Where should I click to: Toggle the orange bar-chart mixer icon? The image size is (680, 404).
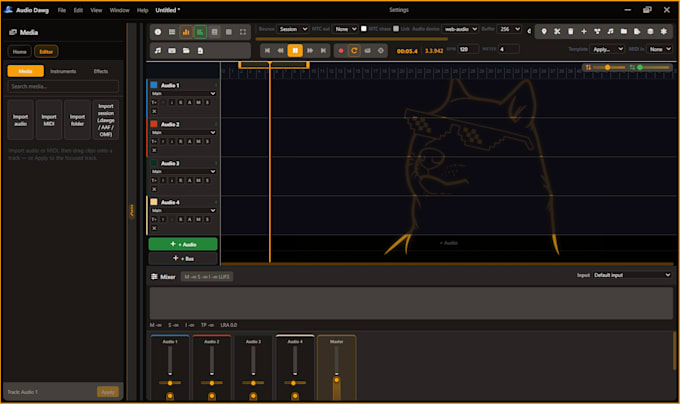click(x=186, y=32)
